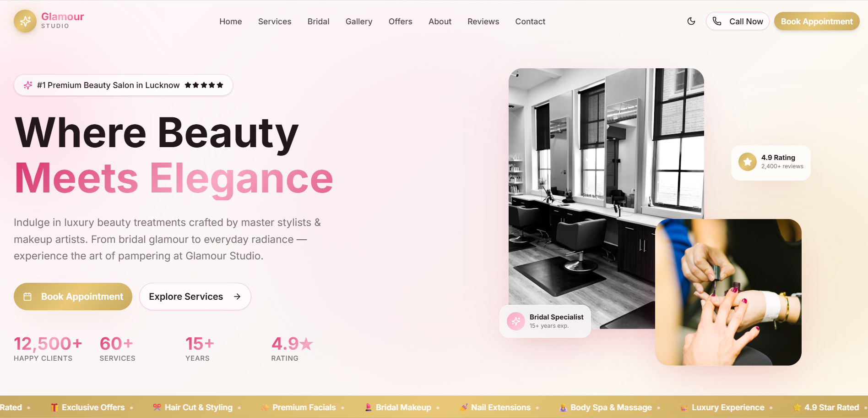Click the hero Book Appointment button

pyautogui.click(x=73, y=297)
